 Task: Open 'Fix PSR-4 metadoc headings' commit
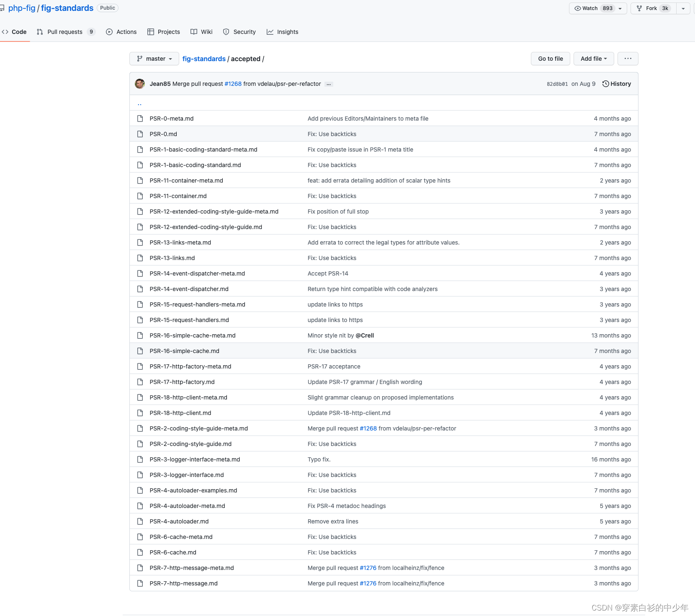pos(347,506)
